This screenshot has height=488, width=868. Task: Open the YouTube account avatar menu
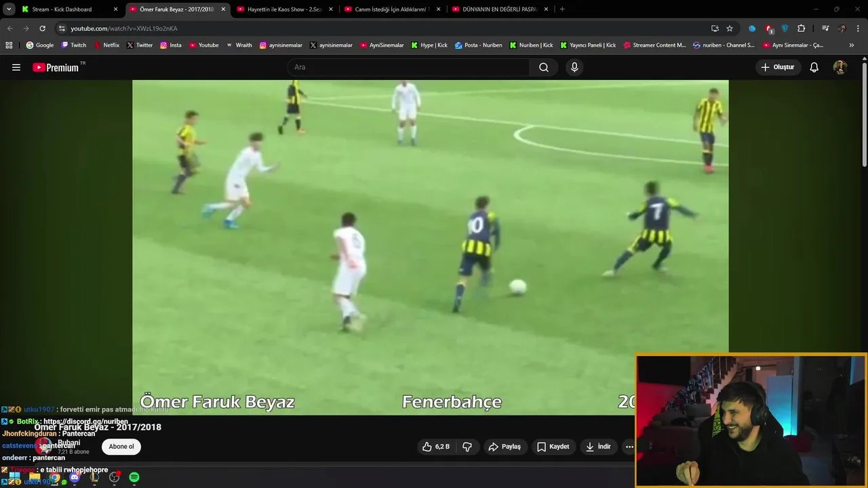pos(840,67)
